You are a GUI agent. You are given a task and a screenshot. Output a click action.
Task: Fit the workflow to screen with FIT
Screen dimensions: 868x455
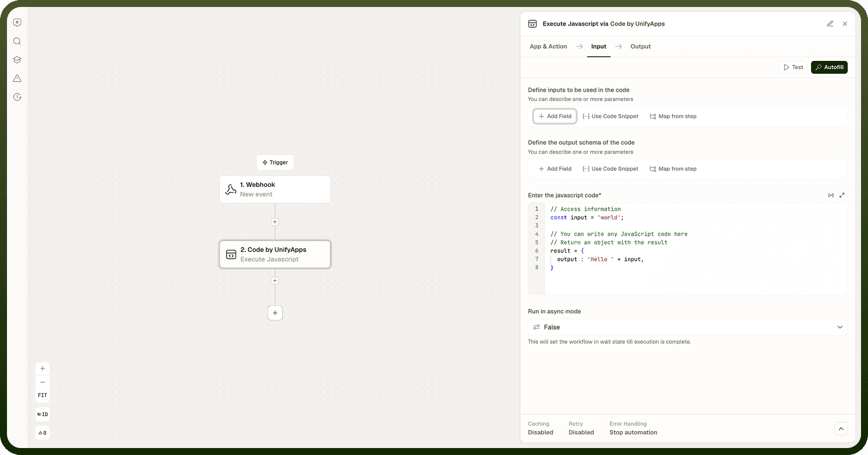[42, 395]
